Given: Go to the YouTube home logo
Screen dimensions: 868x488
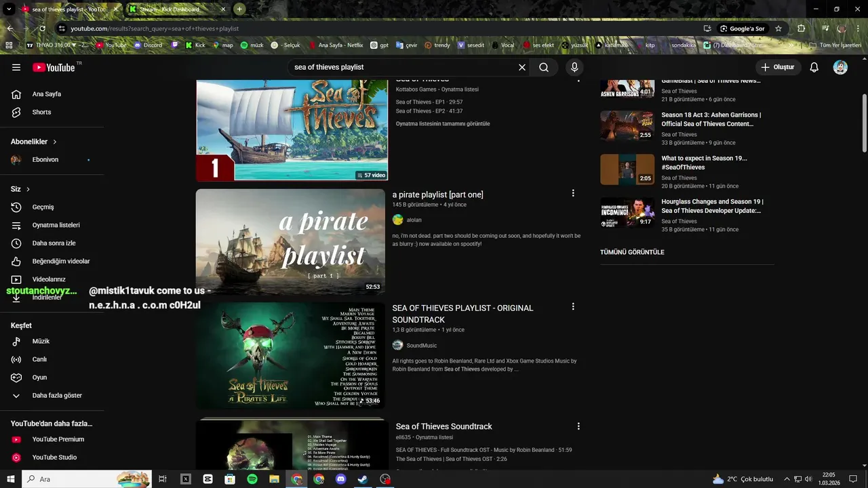Looking at the screenshot, I should [x=54, y=67].
